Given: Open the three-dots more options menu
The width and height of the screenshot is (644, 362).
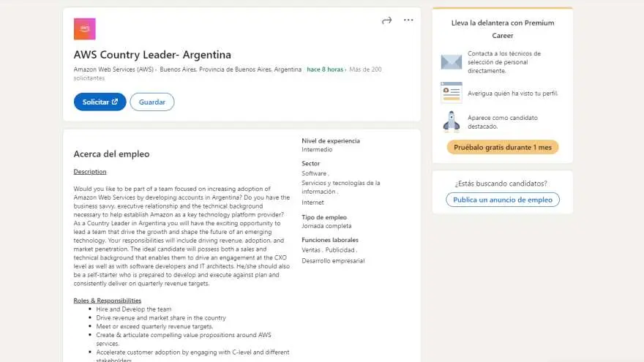Looking at the screenshot, I should [408, 20].
